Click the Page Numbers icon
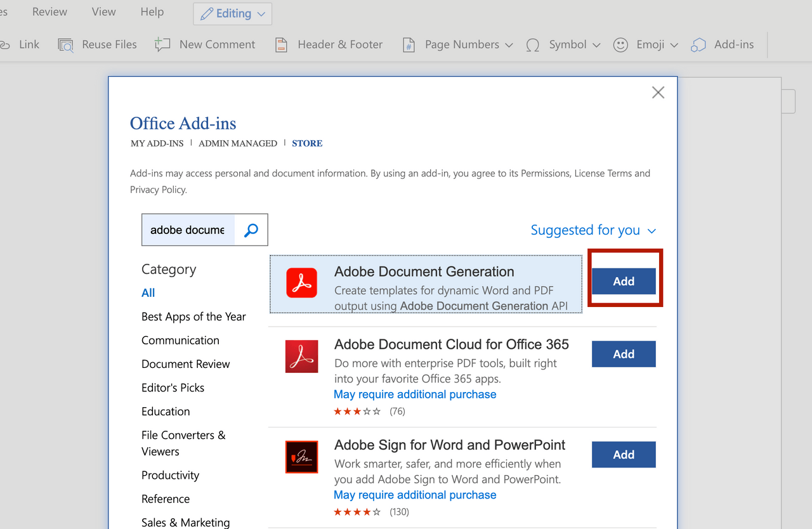Viewport: 812px width, 529px height. pyautogui.click(x=409, y=45)
